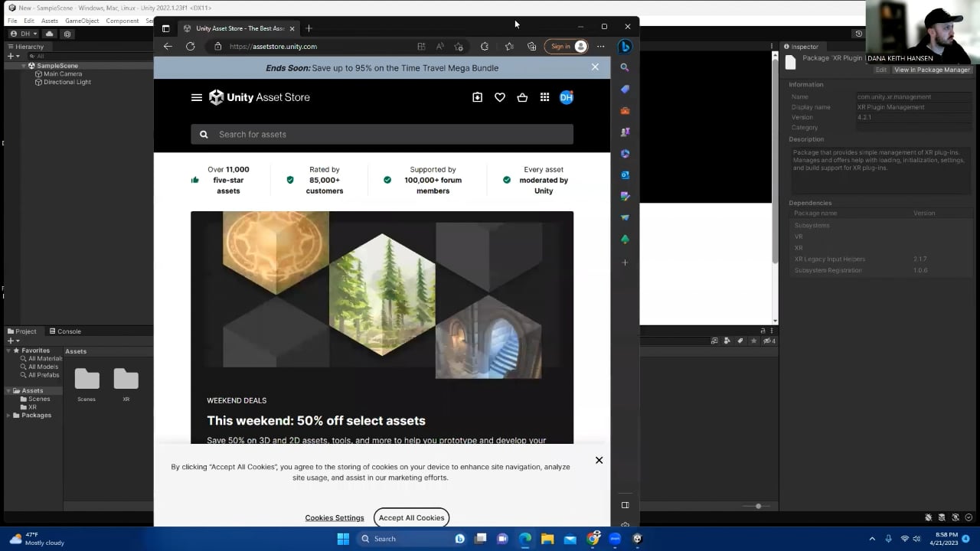Open the Bing chat sidebar icon
The height and width of the screenshot is (551, 980).
click(x=625, y=47)
